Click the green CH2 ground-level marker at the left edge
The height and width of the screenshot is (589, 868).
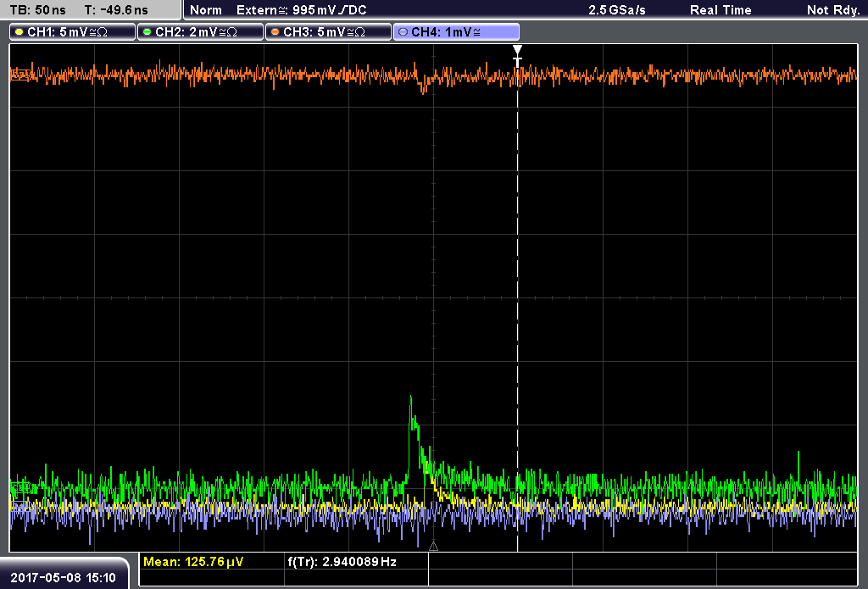coord(21,487)
